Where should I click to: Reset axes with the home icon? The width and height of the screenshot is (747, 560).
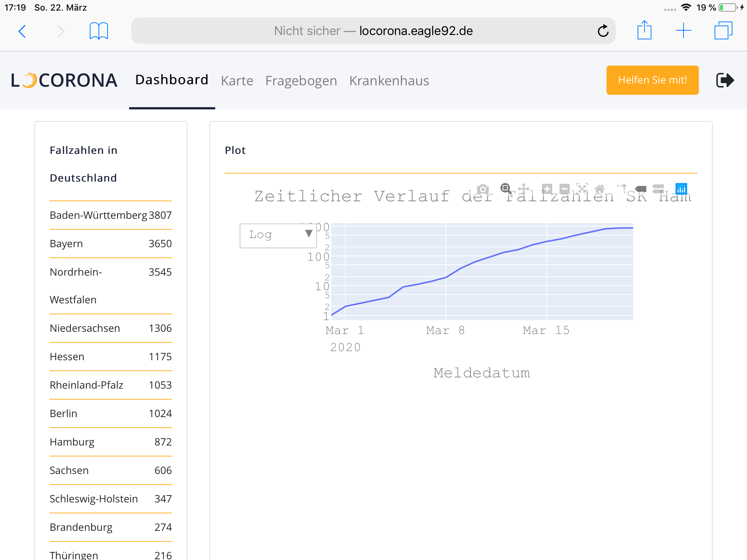[x=600, y=188]
